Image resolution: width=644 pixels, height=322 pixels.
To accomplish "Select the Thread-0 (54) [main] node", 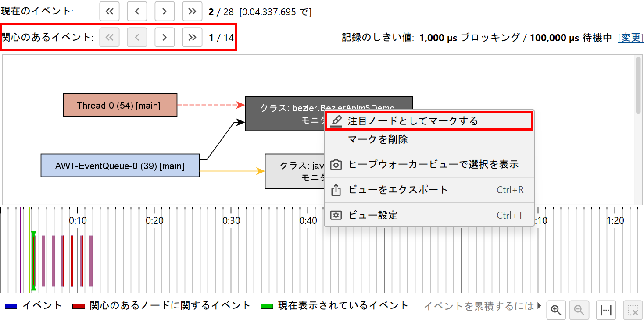I will pyautogui.click(x=120, y=105).
